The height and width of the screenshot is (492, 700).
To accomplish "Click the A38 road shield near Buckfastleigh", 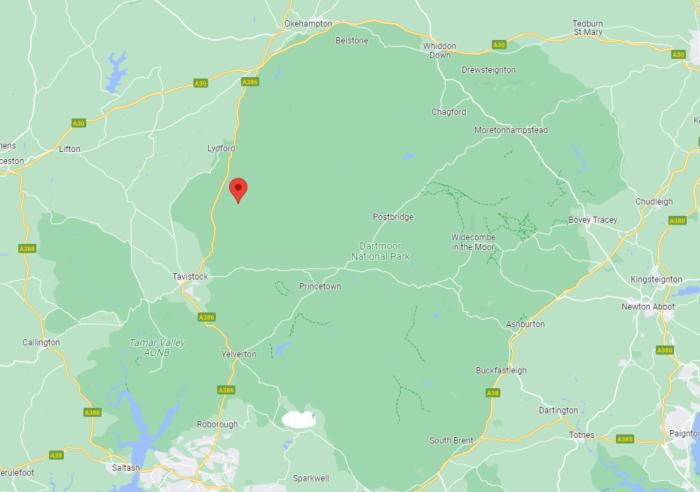I will pos(493,392).
